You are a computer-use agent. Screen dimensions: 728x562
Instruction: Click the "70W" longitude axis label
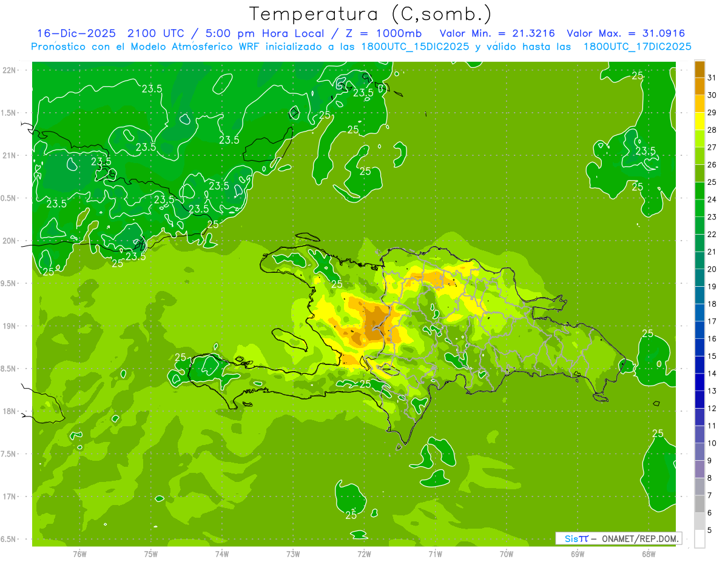[507, 554]
